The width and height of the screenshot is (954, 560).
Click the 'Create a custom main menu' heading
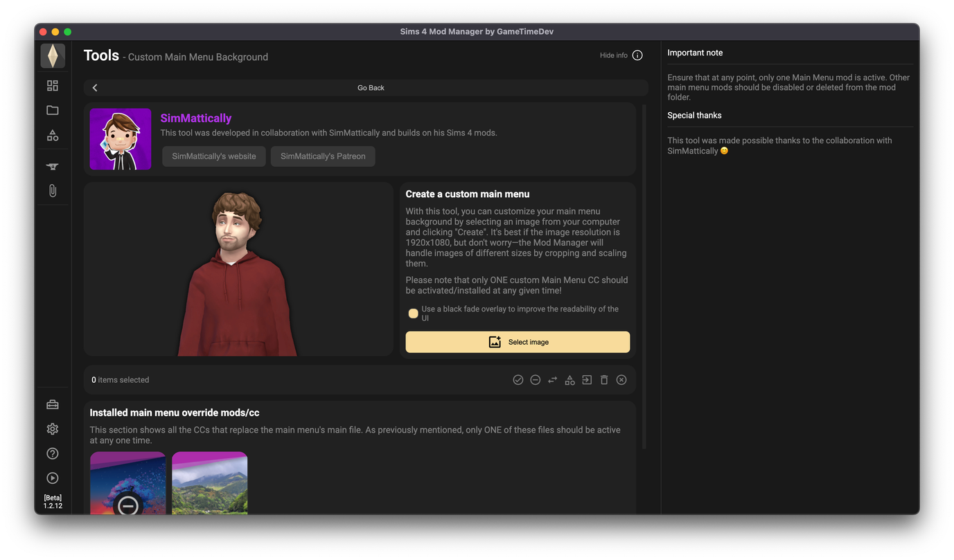coord(468,195)
